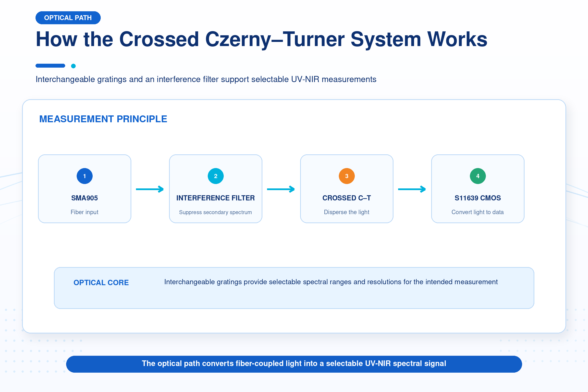Click arrow between SMA905 and Interference Filter
The width and height of the screenshot is (588, 392).
[150, 189]
